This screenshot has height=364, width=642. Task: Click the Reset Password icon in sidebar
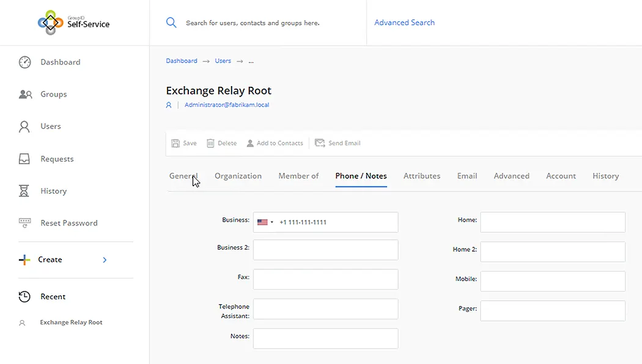pos(24,223)
